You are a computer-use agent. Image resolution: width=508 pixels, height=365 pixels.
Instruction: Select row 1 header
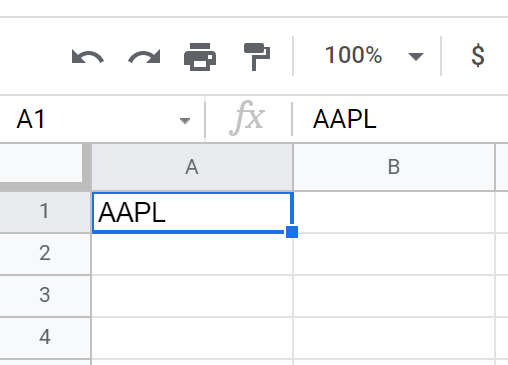45,212
